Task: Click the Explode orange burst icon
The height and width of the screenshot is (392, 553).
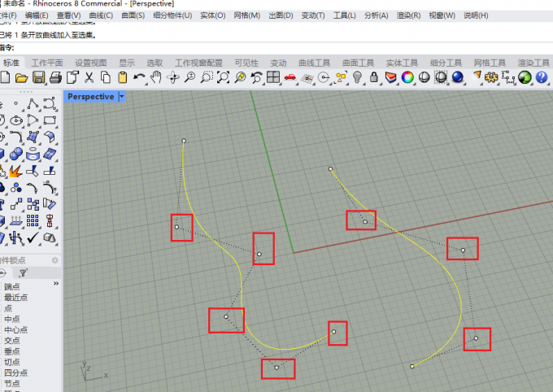Action: (x=15, y=171)
